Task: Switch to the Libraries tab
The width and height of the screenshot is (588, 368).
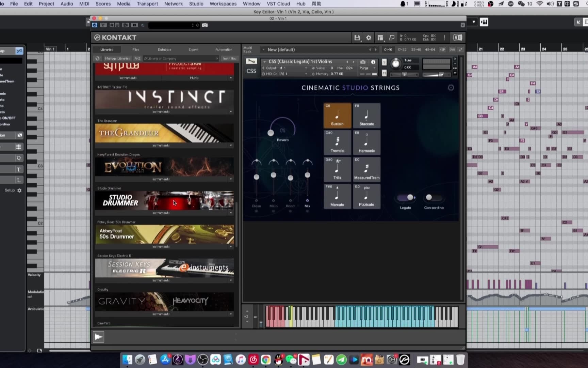Action: [107, 50]
